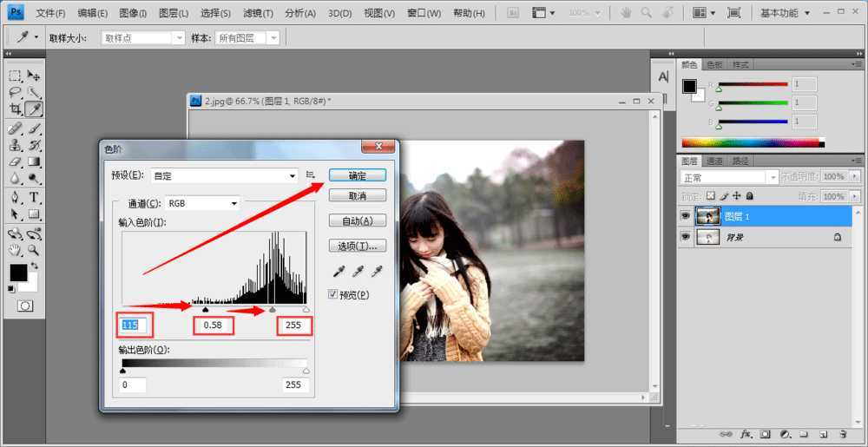Hide 图层 1 layer visibility eye
The image size is (868, 447).
coord(686,216)
